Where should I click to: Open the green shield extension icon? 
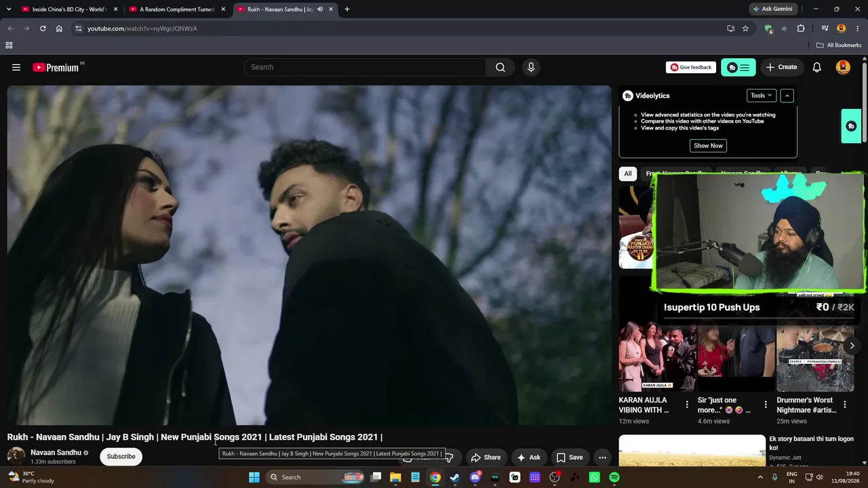(768, 28)
